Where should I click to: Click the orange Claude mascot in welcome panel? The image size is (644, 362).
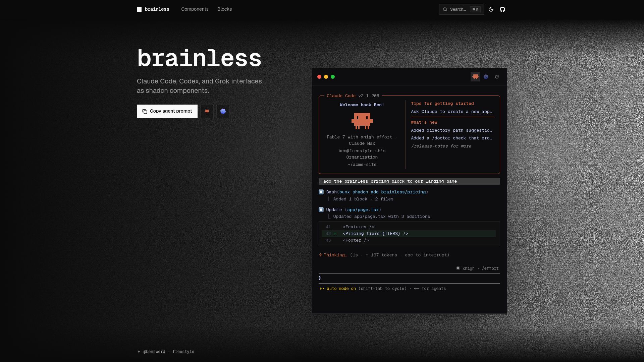362,121
